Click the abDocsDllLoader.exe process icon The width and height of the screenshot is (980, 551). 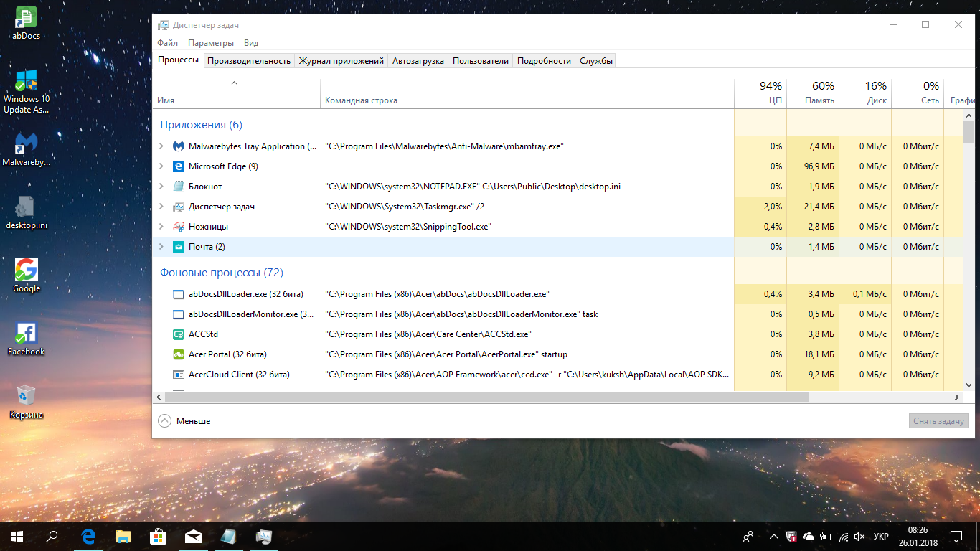(179, 294)
